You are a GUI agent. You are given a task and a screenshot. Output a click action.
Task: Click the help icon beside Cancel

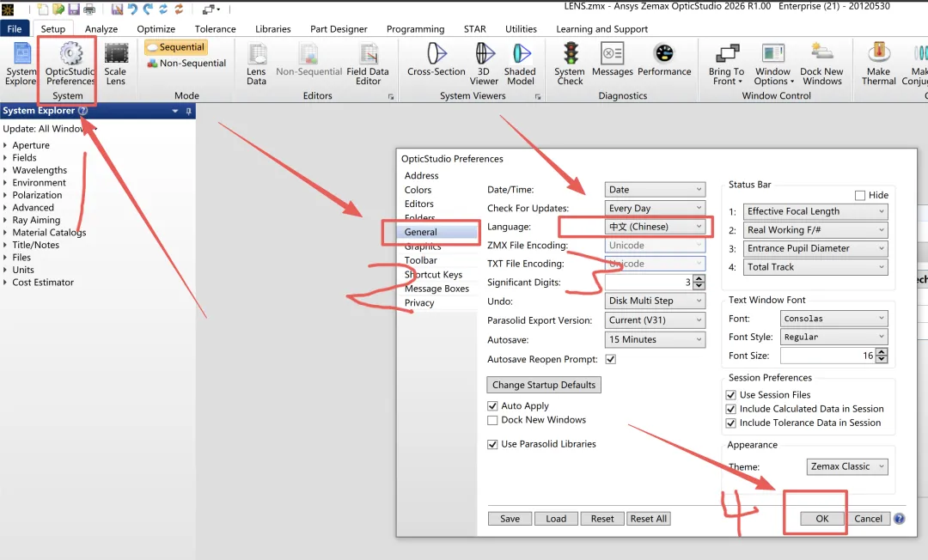pos(899,519)
